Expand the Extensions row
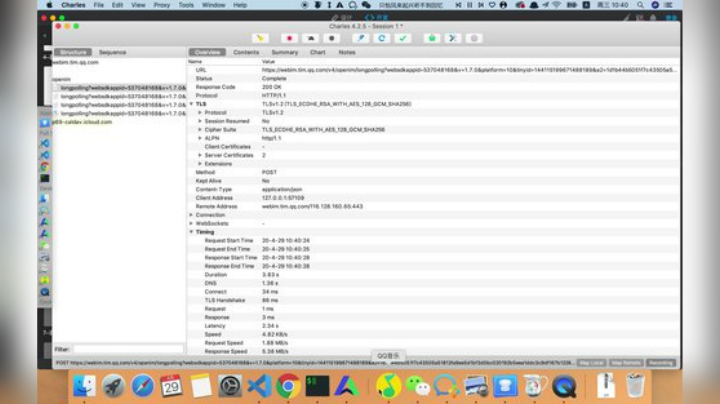The image size is (720, 404). [x=200, y=164]
